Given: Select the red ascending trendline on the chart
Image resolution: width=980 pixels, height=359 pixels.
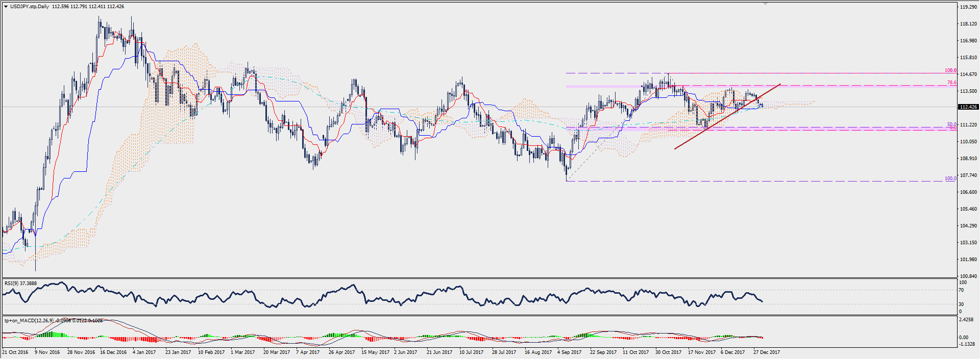Looking at the screenshot, I should click(x=727, y=116).
